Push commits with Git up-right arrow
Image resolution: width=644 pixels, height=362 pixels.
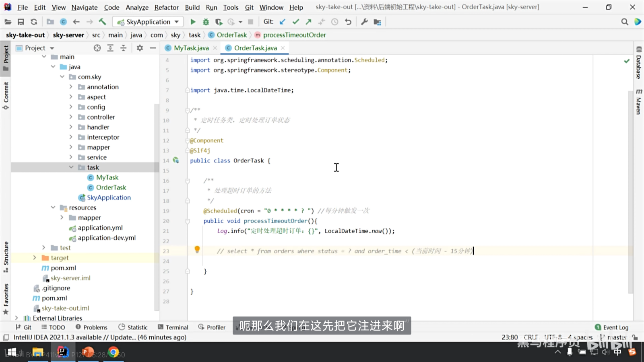[x=309, y=22]
